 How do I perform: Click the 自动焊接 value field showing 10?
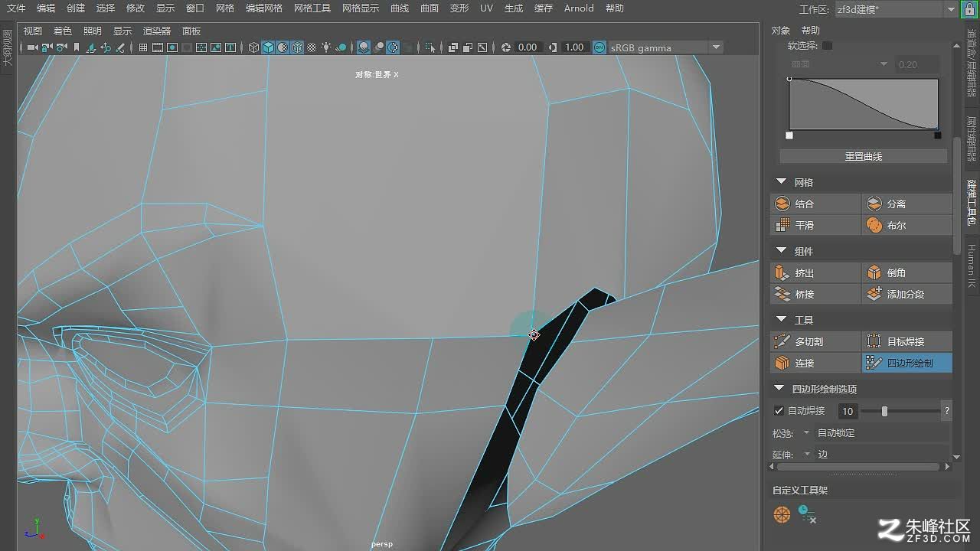(x=848, y=411)
